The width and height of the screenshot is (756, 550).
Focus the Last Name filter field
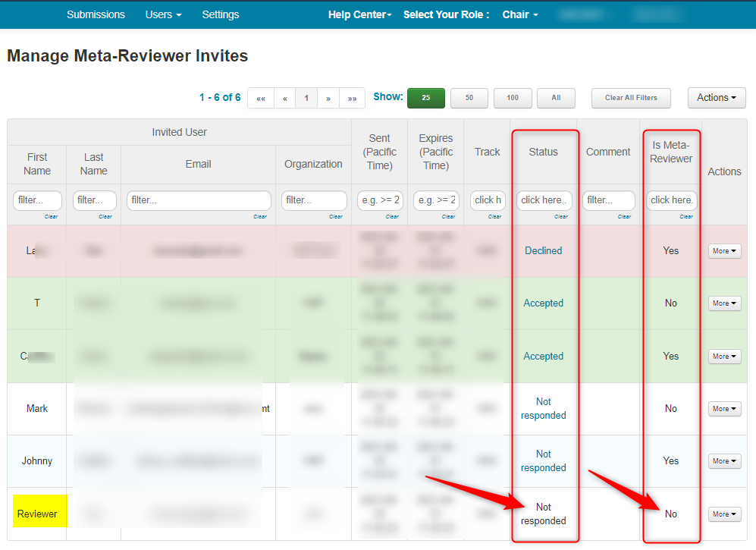point(95,200)
